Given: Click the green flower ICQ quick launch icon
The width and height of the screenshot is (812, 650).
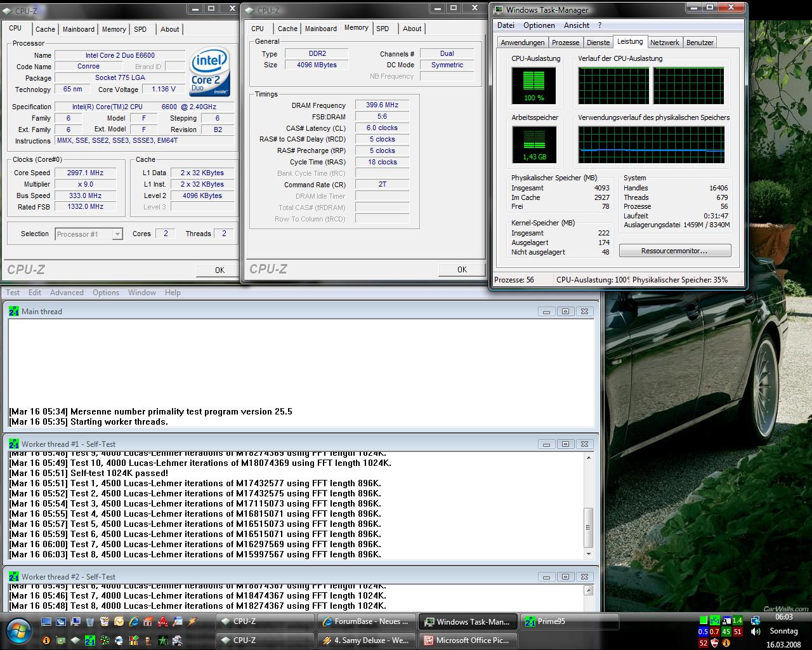Looking at the screenshot, I should coord(105,640).
